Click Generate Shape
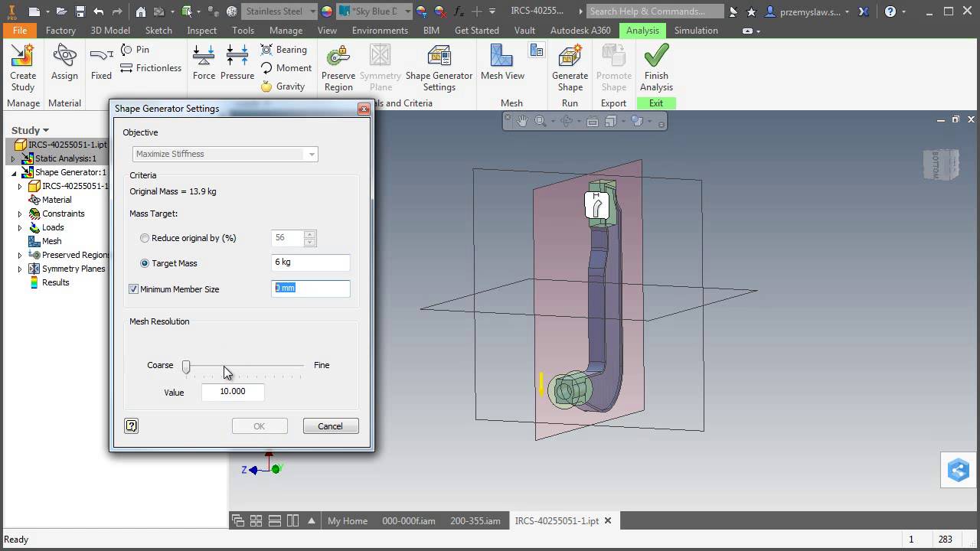The width and height of the screenshot is (980, 551). pyautogui.click(x=570, y=67)
